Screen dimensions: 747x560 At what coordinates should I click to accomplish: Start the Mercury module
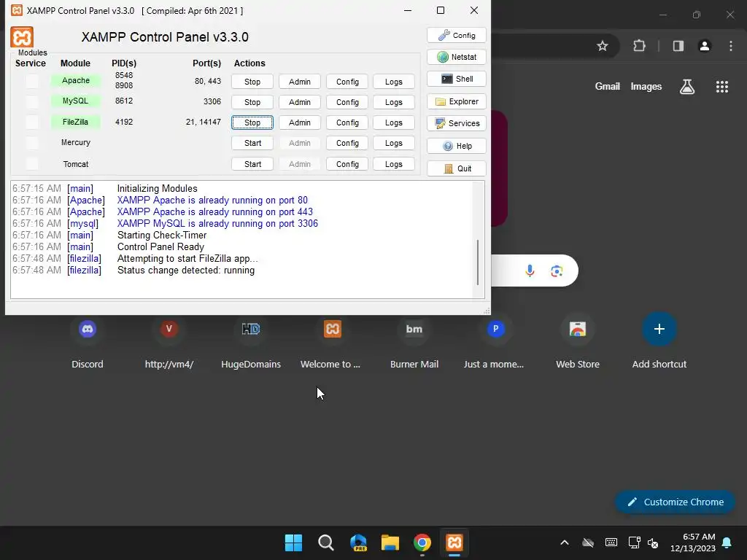pyautogui.click(x=252, y=144)
